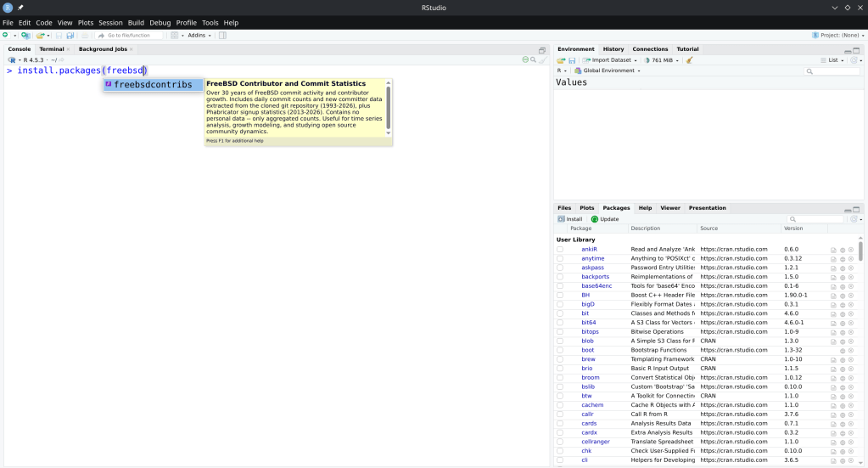868x468 pixels.
Task: Enable the bit64 package checkbox
Action: (x=560, y=323)
